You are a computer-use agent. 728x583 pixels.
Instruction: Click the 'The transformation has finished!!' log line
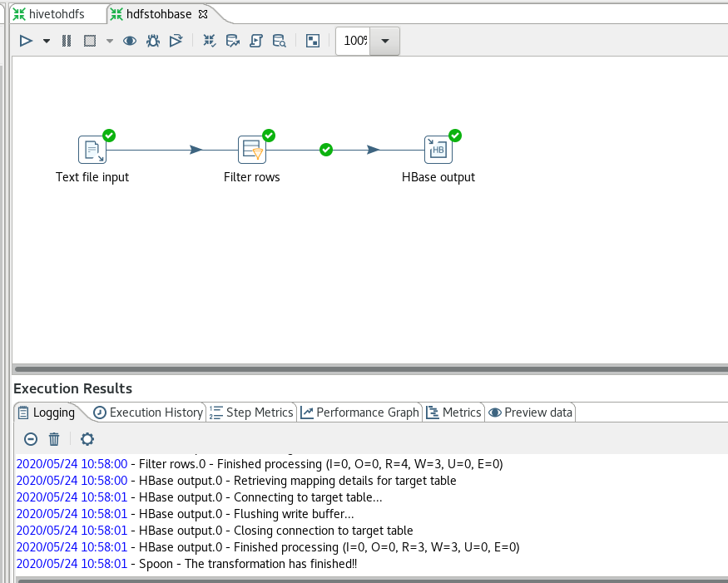click(186, 564)
